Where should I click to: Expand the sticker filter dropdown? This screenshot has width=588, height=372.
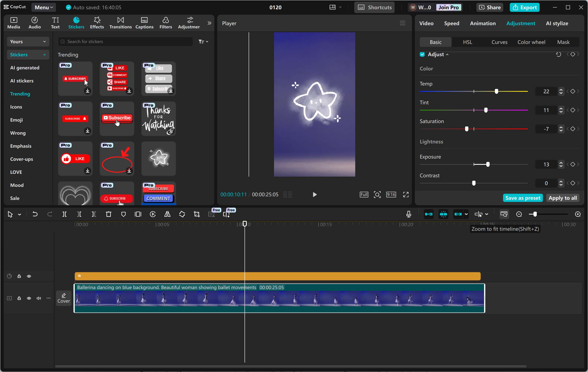[203, 41]
